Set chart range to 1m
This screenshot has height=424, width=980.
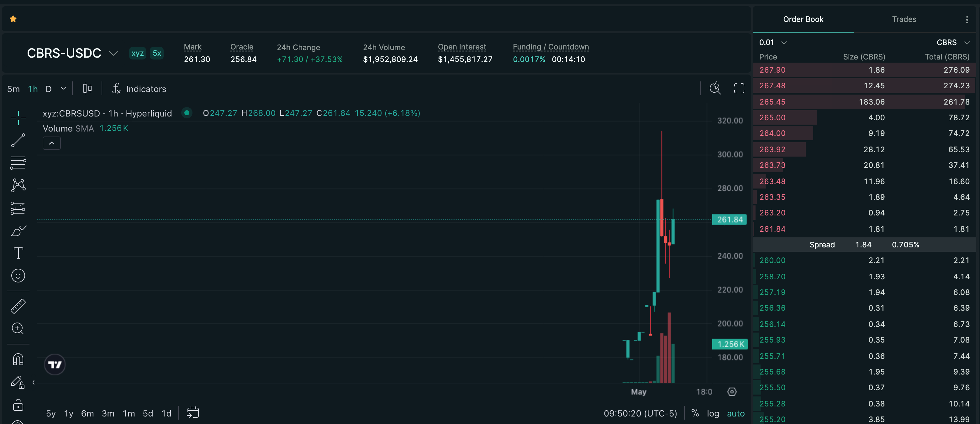click(129, 413)
